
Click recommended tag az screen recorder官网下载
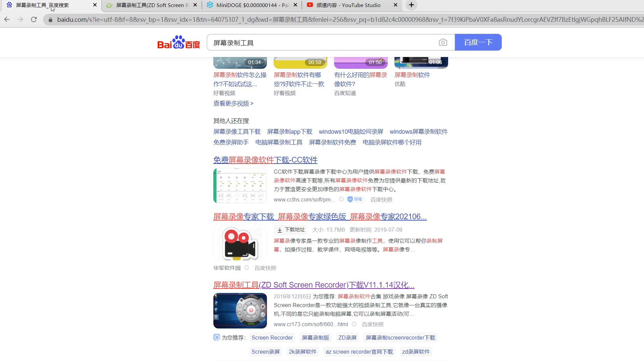click(359, 352)
